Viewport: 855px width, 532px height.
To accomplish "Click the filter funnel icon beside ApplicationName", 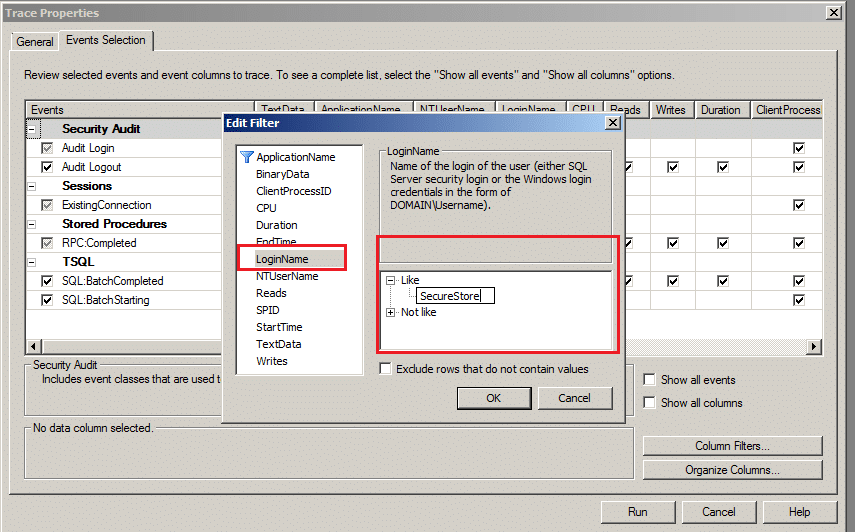I will coord(246,157).
